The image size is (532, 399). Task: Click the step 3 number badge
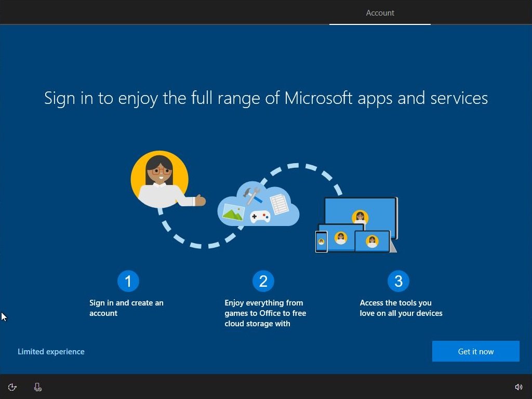pos(398,281)
